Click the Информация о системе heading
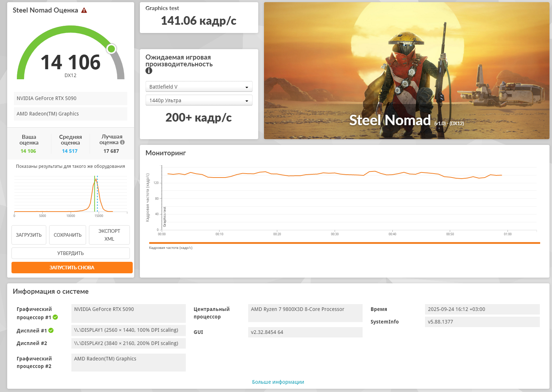Viewport: 552px width, 392px height. click(x=51, y=292)
